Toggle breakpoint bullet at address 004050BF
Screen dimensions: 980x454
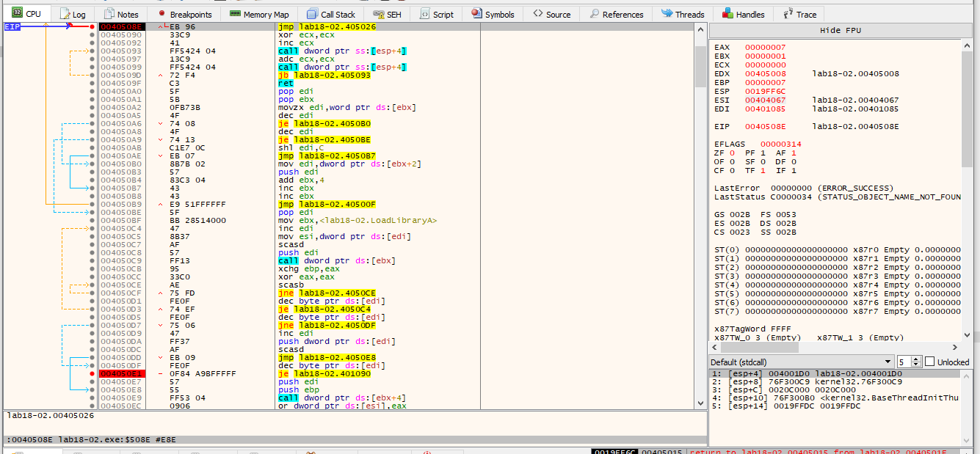click(x=92, y=220)
